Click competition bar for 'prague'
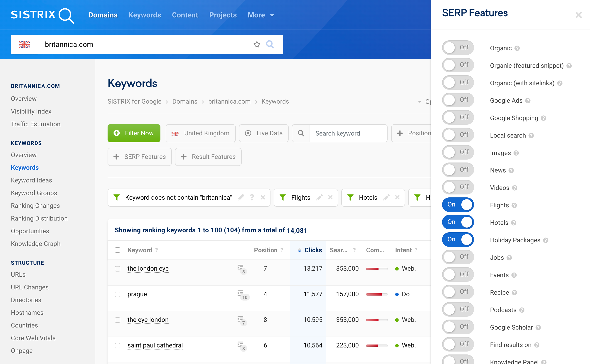Viewport: 590px width, 364px height. click(376, 294)
